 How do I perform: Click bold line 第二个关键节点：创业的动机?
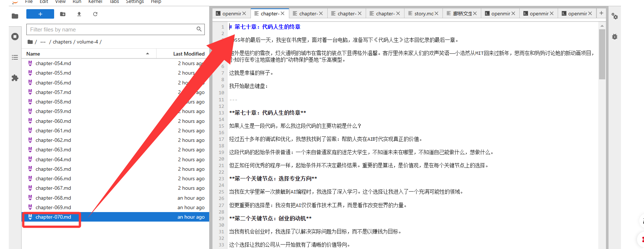(270, 218)
